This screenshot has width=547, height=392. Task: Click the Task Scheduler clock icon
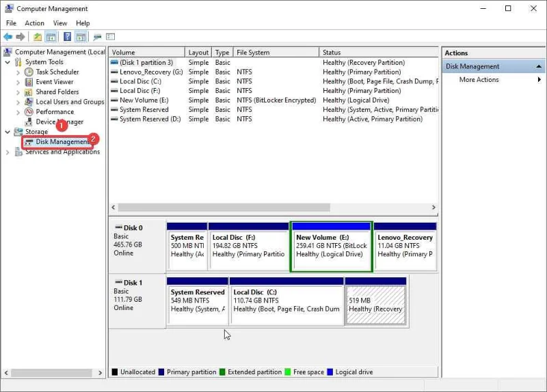(29, 72)
